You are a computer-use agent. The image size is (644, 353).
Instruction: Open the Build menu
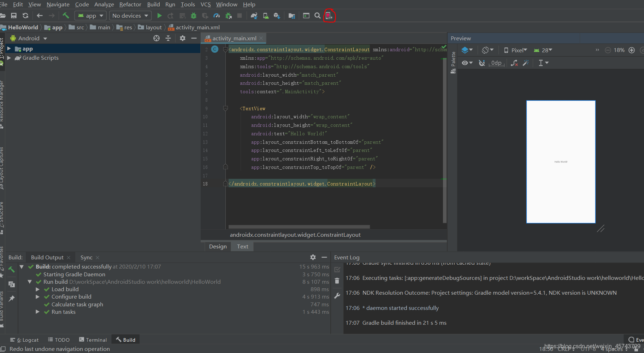pos(153,4)
